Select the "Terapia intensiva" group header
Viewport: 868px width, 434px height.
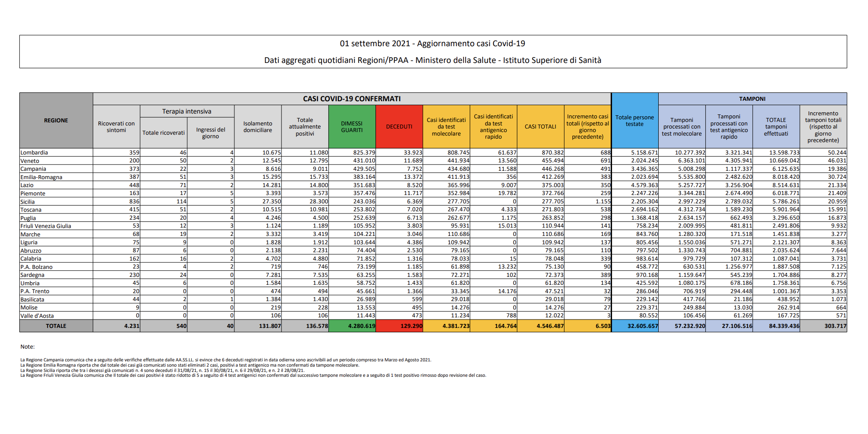[187, 111]
